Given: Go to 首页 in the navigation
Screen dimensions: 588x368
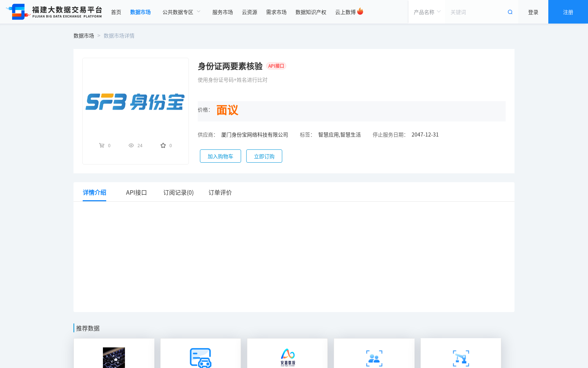Looking at the screenshot, I should pyautogui.click(x=116, y=12).
